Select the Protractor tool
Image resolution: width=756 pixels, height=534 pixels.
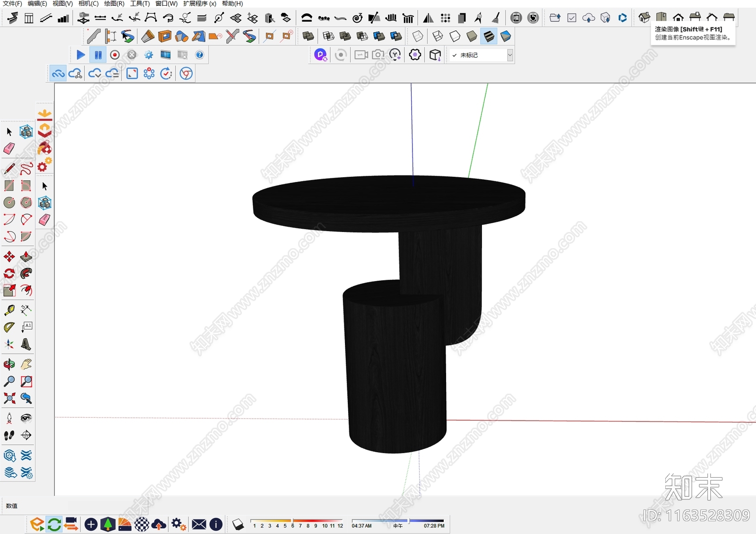coord(9,327)
